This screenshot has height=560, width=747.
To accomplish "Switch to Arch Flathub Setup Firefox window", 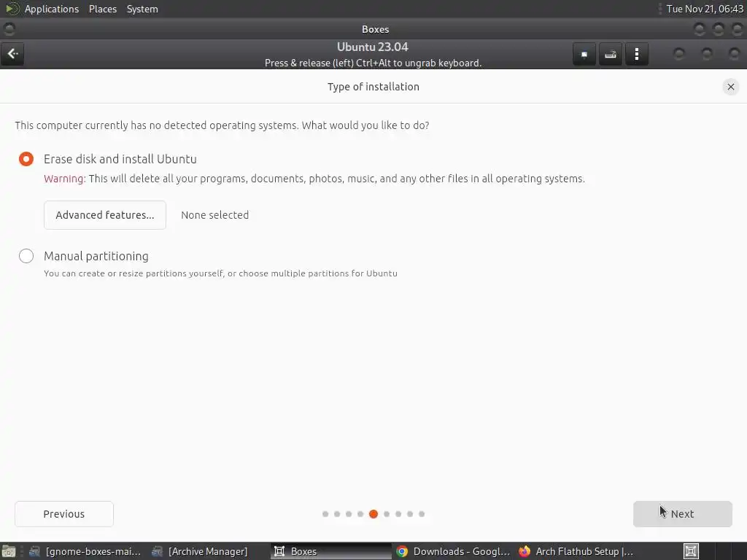I will click(x=576, y=551).
